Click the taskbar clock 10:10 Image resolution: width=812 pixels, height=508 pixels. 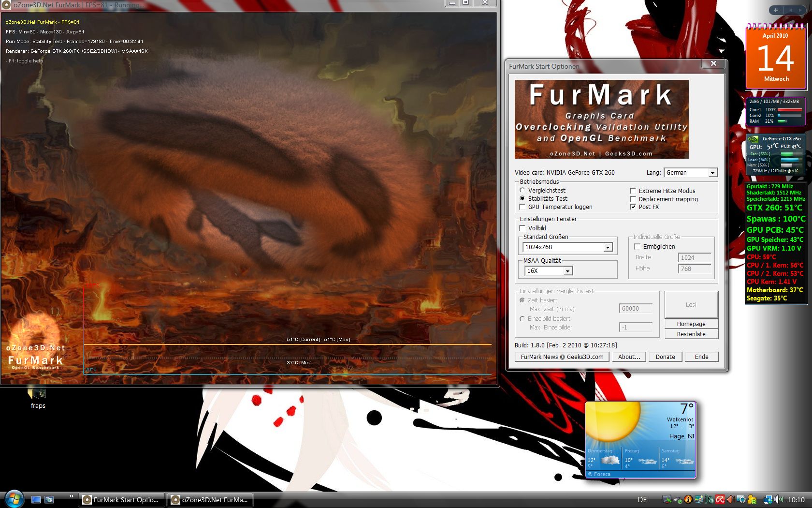[x=796, y=500]
